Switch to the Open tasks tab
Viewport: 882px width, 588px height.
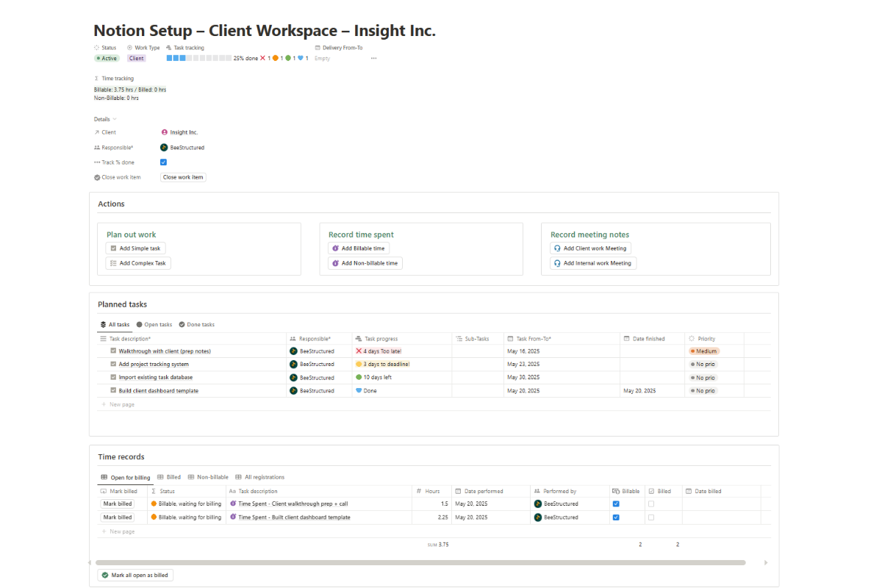pos(154,325)
